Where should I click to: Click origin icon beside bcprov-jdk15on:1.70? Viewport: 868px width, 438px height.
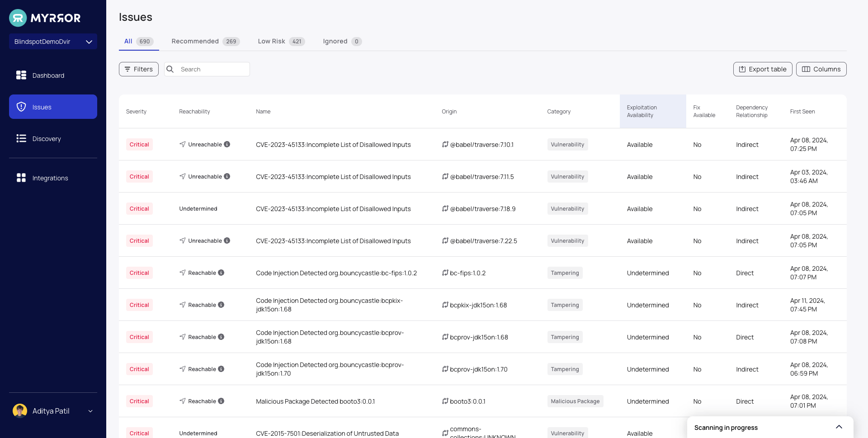pyautogui.click(x=445, y=369)
